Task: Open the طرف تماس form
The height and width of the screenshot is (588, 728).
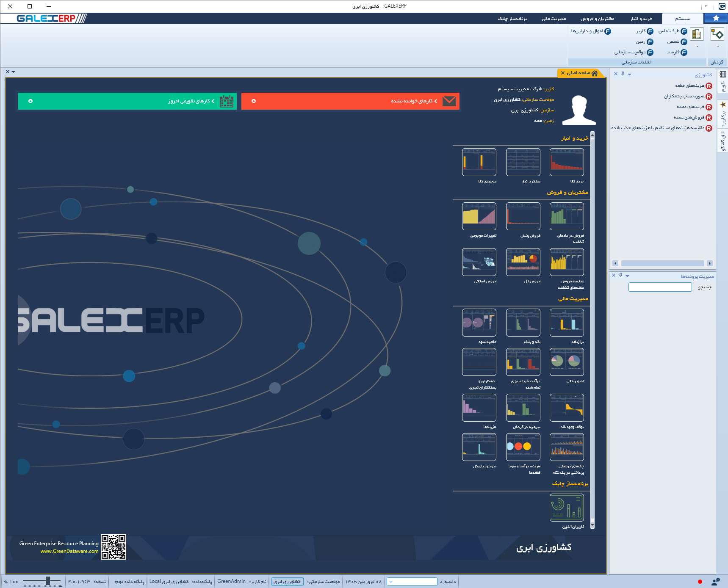Action: pos(673,31)
